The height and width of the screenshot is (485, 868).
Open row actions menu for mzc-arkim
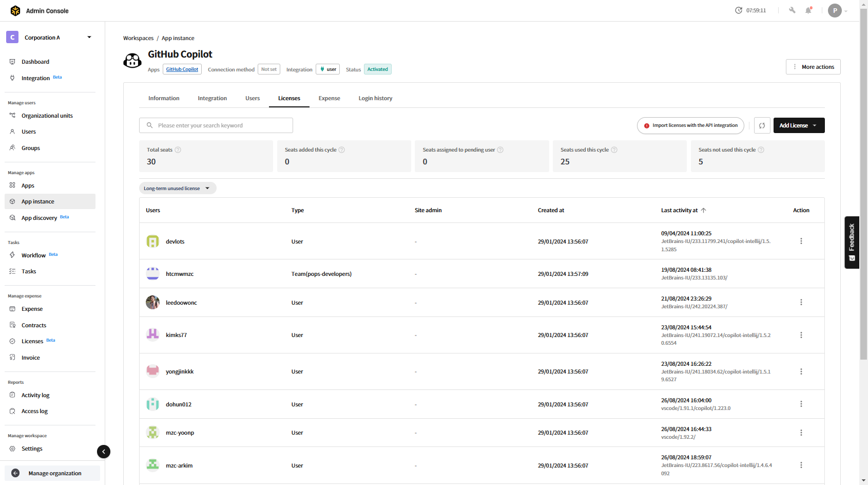[801, 465]
